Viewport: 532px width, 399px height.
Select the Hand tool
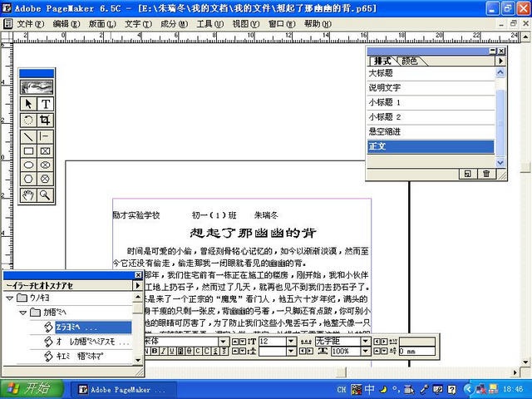coord(28,195)
